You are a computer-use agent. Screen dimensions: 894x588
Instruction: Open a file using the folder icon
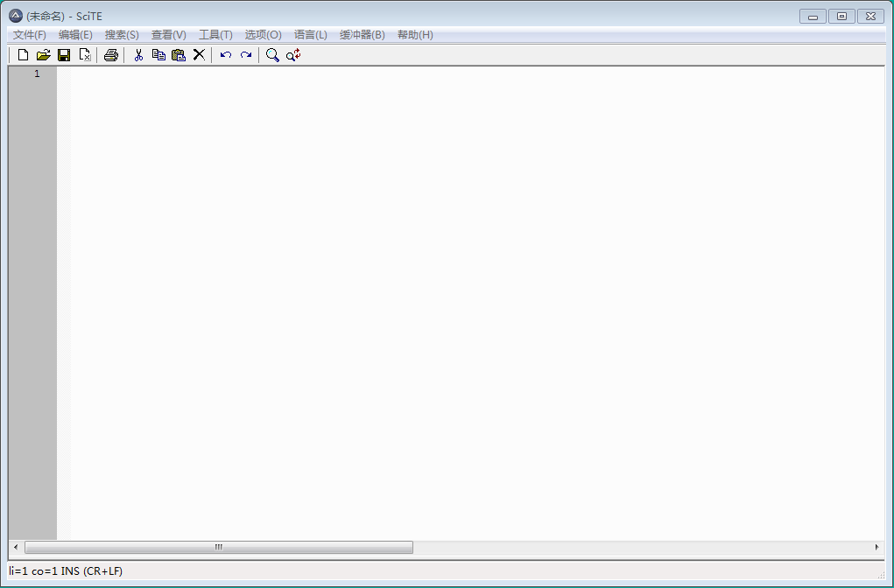pyautogui.click(x=43, y=55)
